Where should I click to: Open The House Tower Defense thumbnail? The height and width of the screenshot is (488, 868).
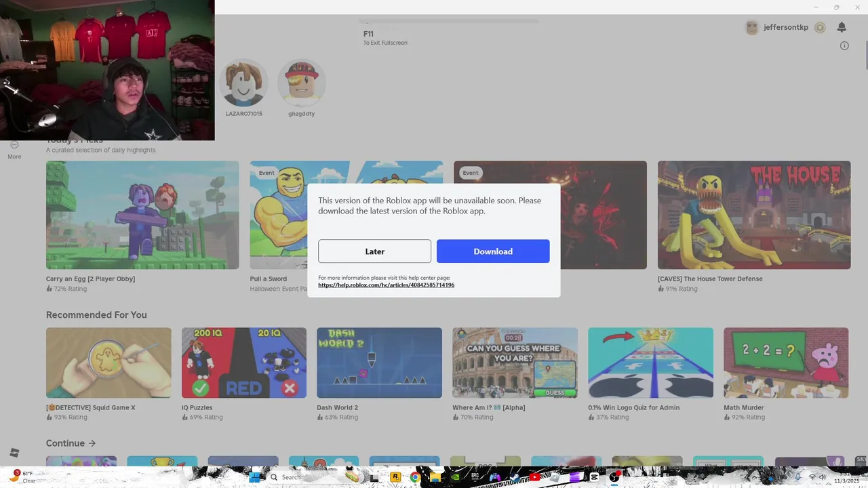point(754,215)
